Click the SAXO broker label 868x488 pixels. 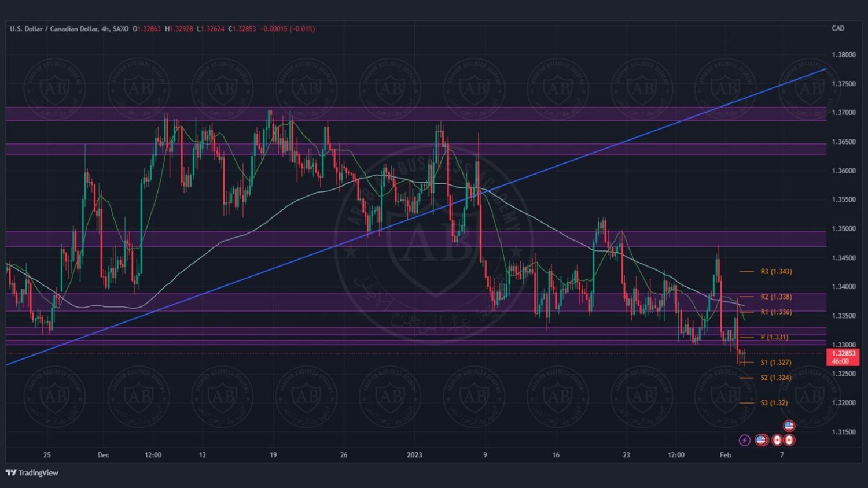[x=120, y=29]
